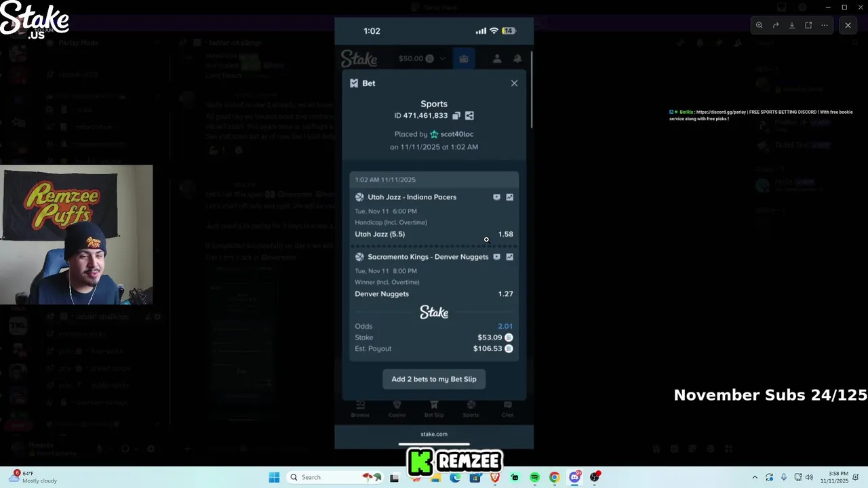The width and height of the screenshot is (868, 488).
Task: Open live stream for Utah Jazz - Indiana Pacers
Action: point(496,197)
